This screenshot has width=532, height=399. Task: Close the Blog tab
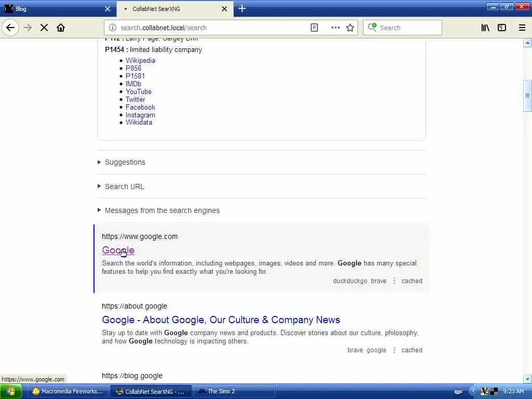tap(108, 9)
